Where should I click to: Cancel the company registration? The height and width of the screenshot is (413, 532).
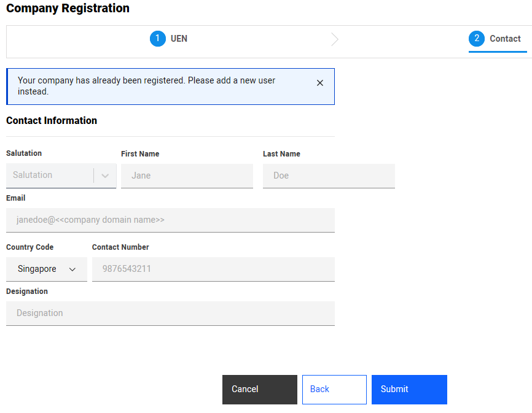pyautogui.click(x=260, y=389)
